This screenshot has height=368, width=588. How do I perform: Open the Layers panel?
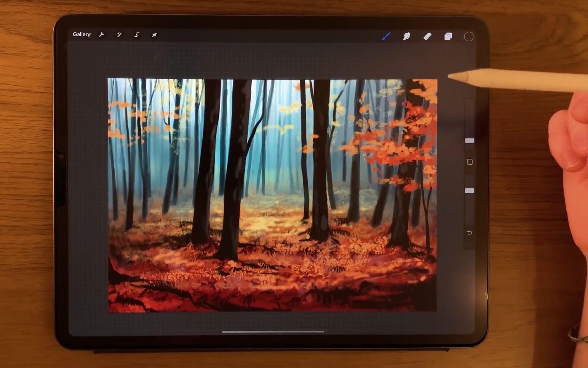(x=448, y=36)
